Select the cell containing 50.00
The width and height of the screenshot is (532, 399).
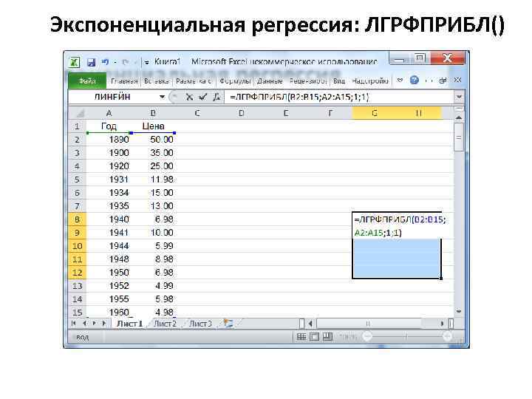153,140
